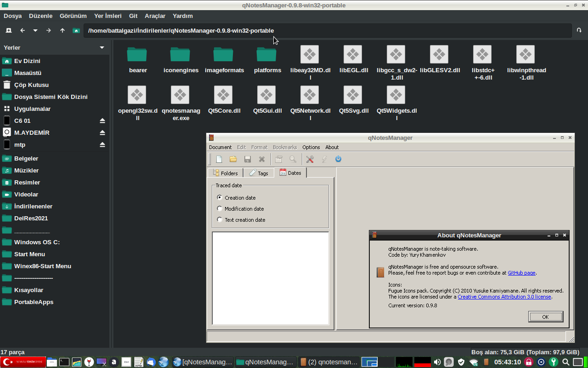Click the floppy disk save icon in qNotesManager
The height and width of the screenshot is (368, 588).
248,159
